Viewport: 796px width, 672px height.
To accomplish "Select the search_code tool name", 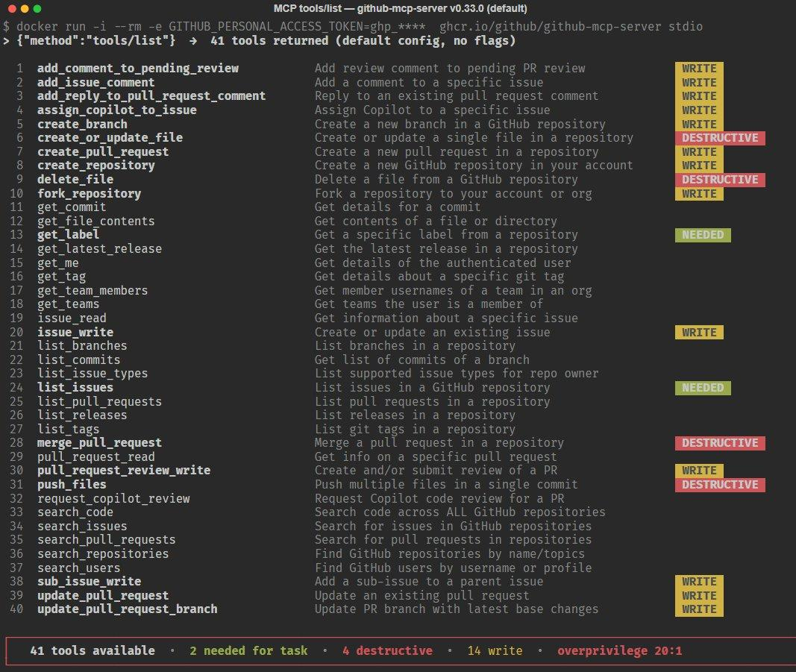I will (75, 512).
